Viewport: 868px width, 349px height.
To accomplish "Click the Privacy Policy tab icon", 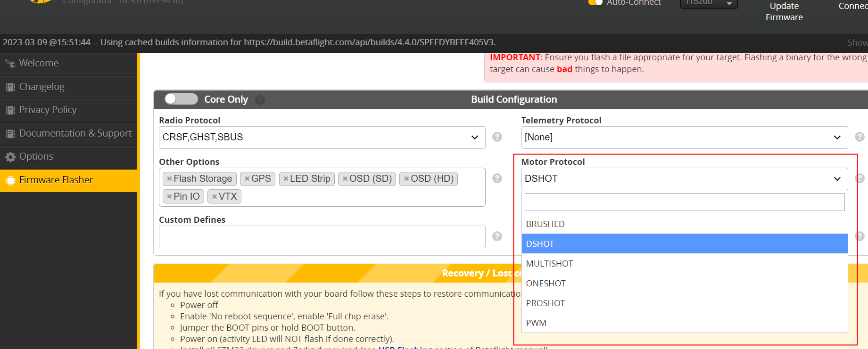I will coord(10,110).
